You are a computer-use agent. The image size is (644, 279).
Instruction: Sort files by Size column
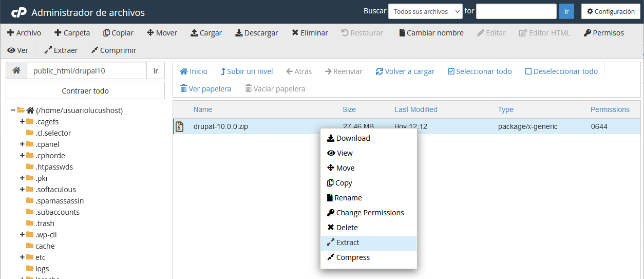coord(349,109)
